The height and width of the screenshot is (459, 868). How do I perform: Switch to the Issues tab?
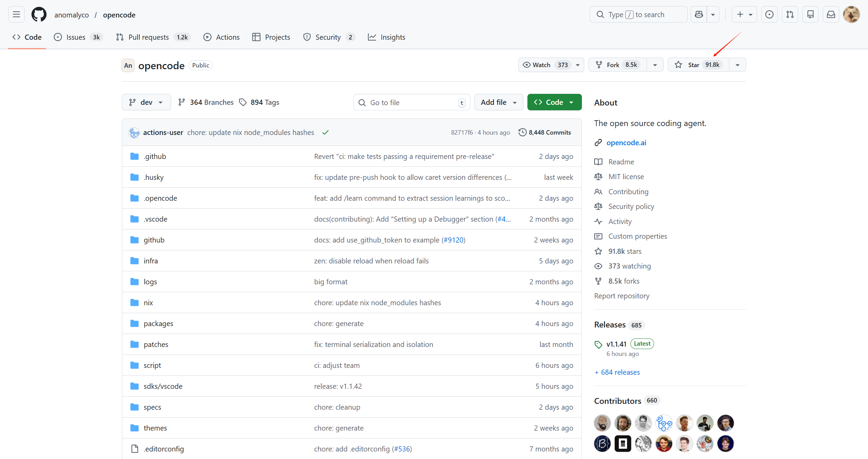[x=76, y=37]
